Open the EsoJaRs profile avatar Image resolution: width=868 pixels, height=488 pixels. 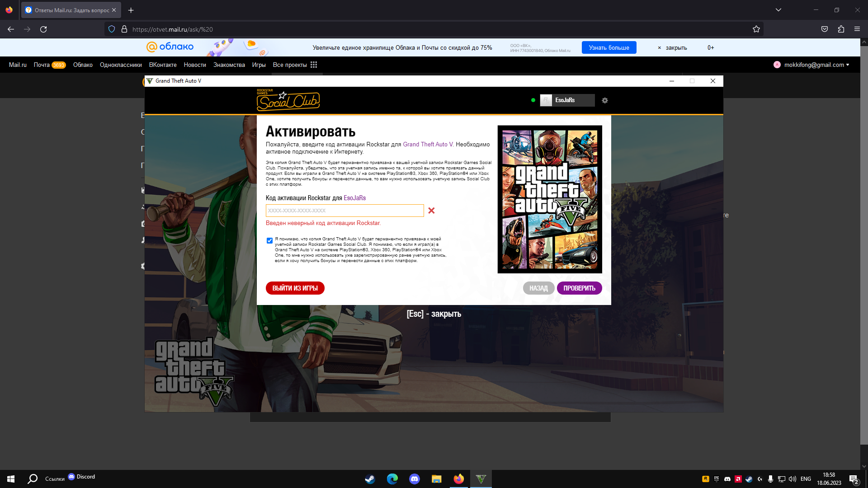point(546,100)
